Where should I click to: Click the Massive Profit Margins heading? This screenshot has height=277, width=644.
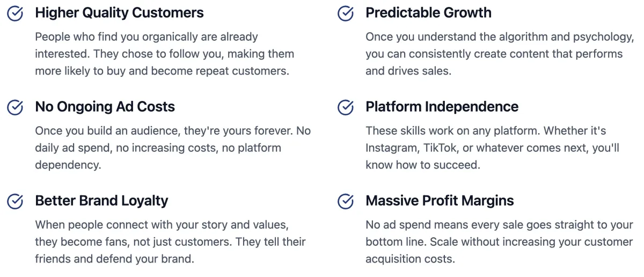440,201
